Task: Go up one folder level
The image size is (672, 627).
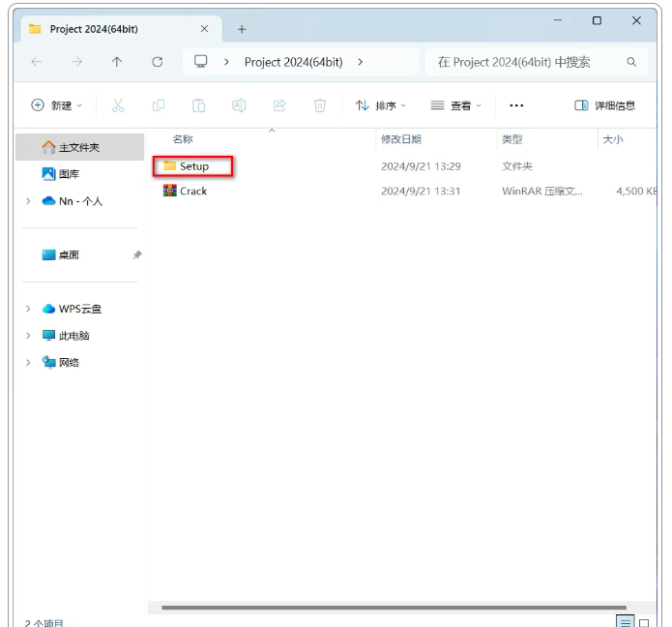Action: click(x=117, y=62)
